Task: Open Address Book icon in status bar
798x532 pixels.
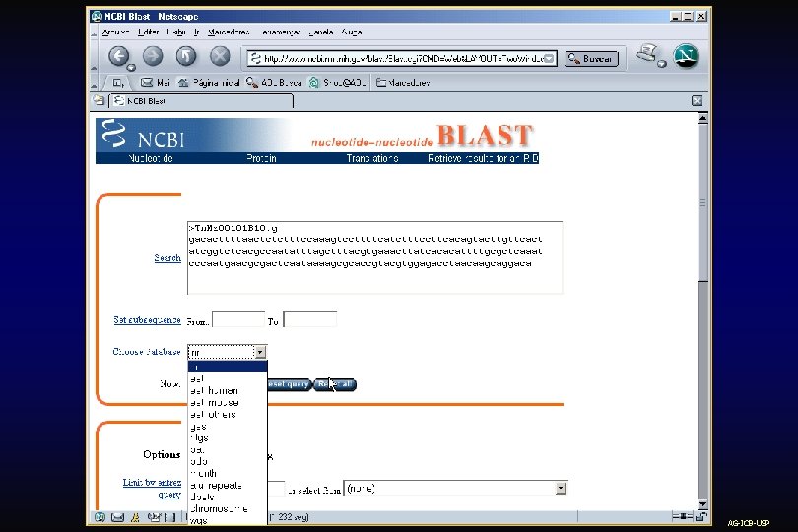Action: pyautogui.click(x=170, y=517)
